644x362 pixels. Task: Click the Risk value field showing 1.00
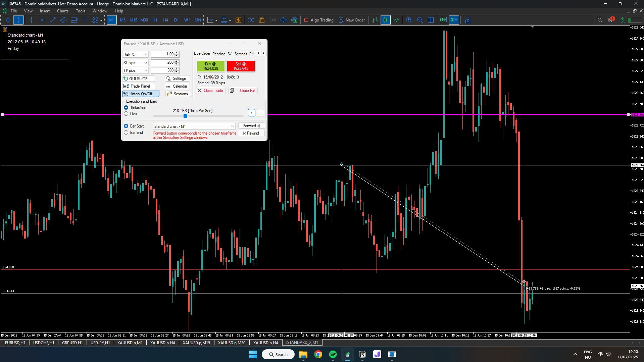(162, 54)
